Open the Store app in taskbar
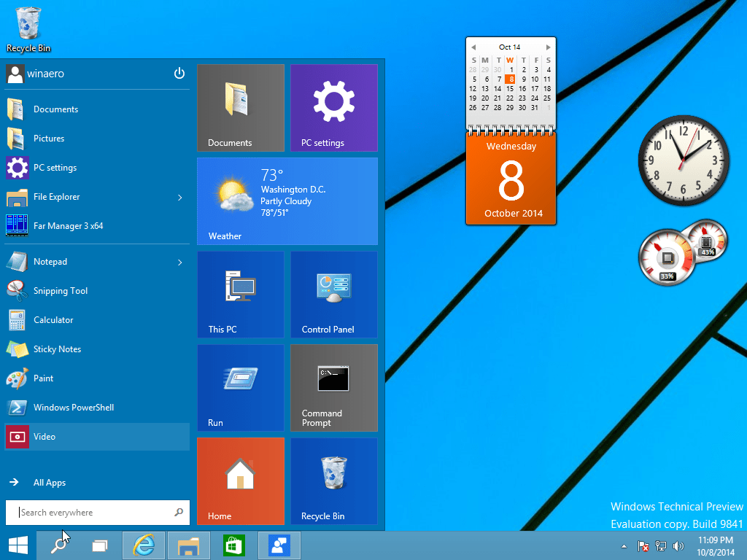This screenshot has width=747, height=560. tap(233, 545)
